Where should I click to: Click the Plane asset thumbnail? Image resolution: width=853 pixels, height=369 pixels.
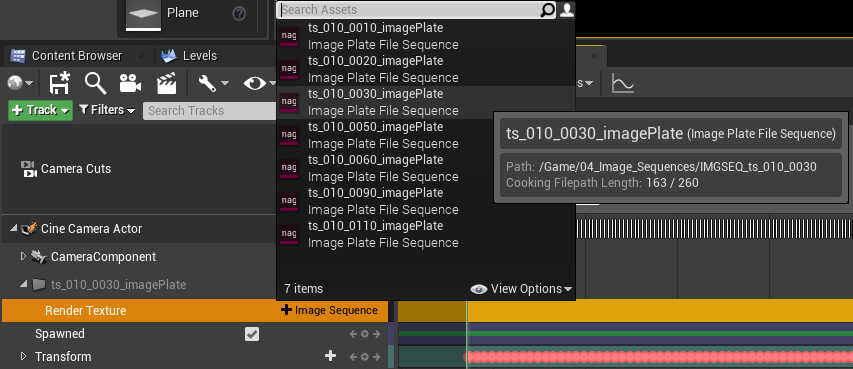pos(144,14)
